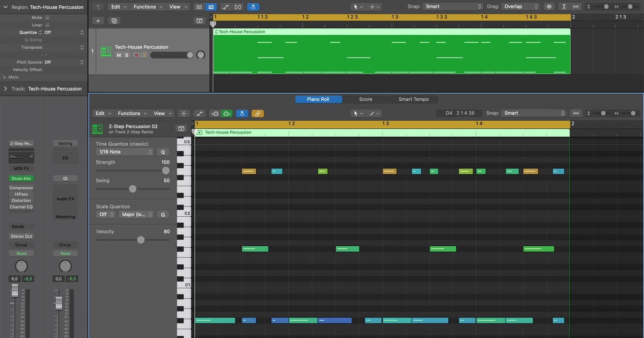Enable Catch Playhead in the Piano Roll toolbar
644x338 pixels.
[241, 113]
